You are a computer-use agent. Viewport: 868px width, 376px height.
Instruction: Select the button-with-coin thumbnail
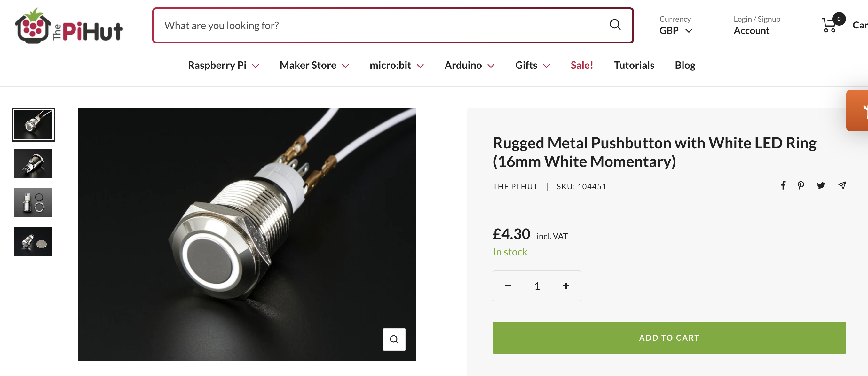click(x=33, y=242)
